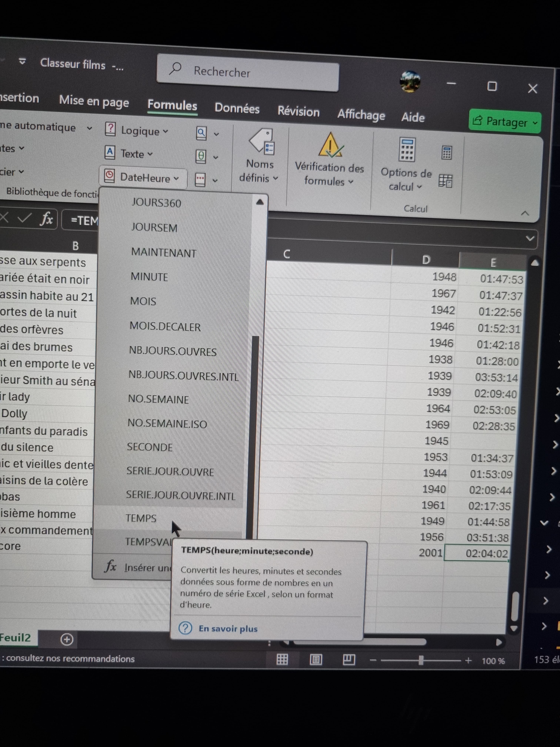Click the help icon in TEMPS tooltip

[x=185, y=628]
